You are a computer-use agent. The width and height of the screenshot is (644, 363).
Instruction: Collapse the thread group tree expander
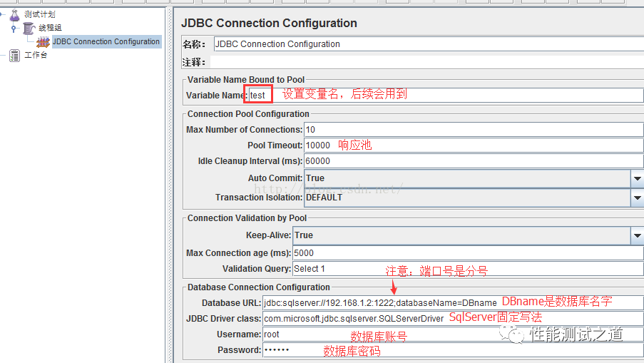point(14,29)
